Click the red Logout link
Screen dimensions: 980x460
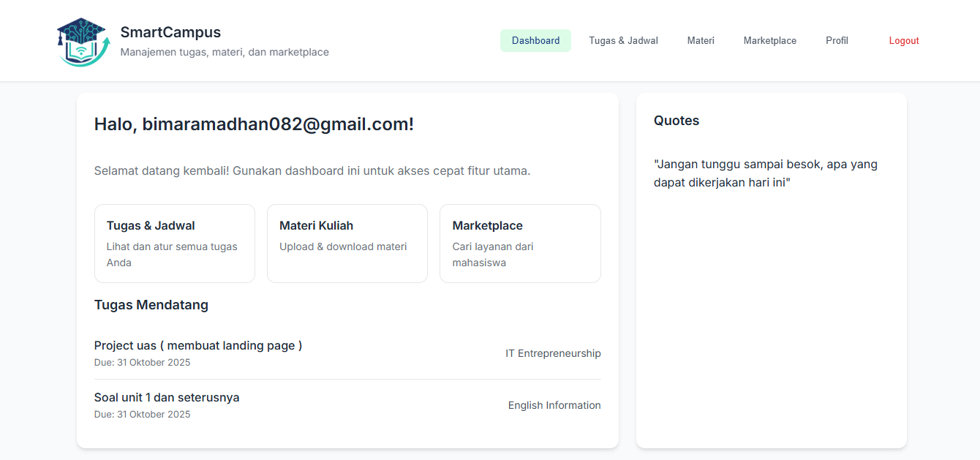(x=903, y=41)
